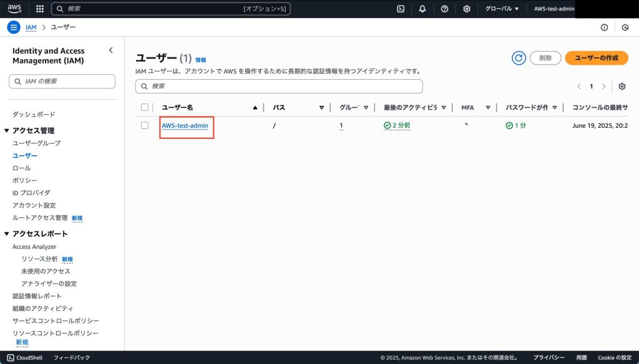This screenshot has width=639, height=364.
Task: Open リソースコントロールポリシー in side navigation
Action: [56, 333]
